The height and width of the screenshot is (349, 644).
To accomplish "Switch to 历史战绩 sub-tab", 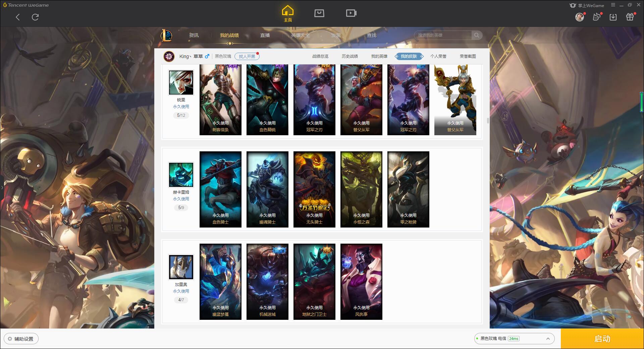I will [x=350, y=56].
